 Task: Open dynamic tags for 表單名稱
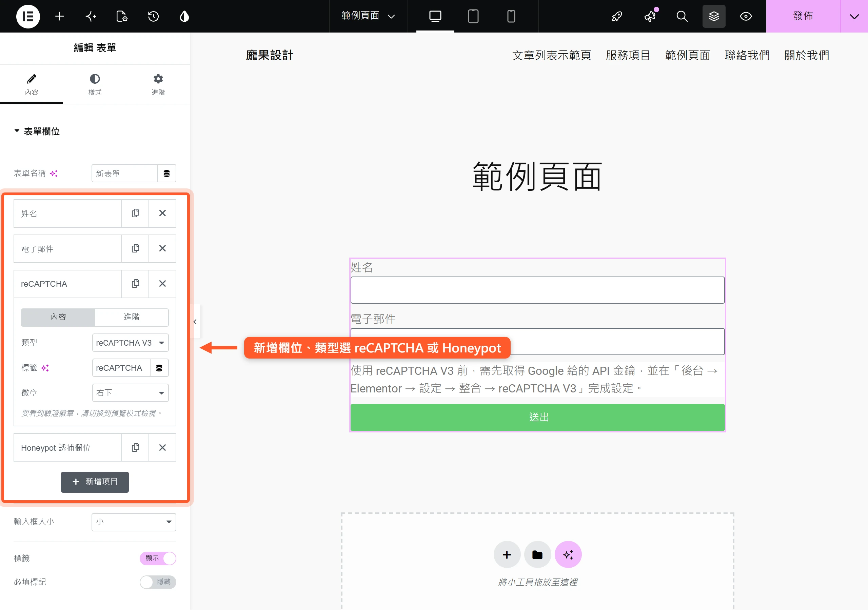click(x=167, y=174)
